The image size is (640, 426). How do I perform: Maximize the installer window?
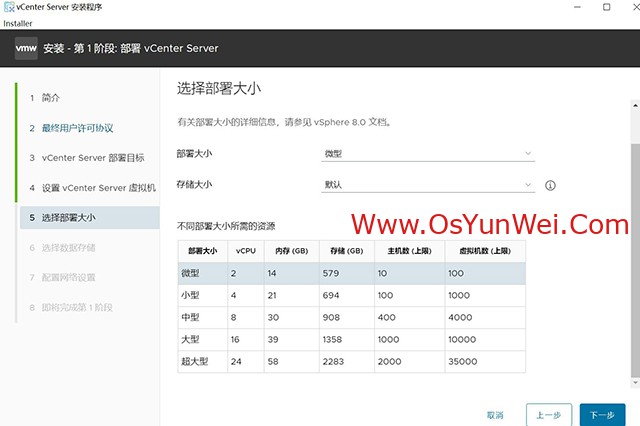(x=607, y=7)
